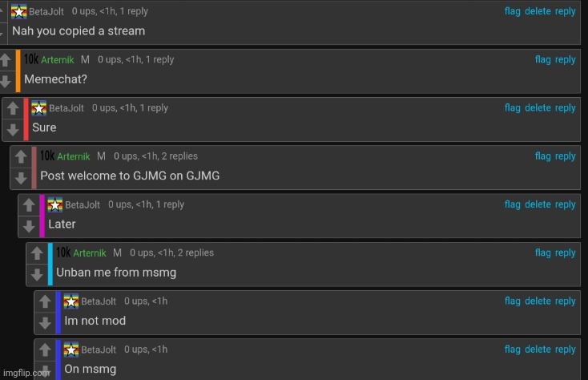Upvote the "Unban me from msmg" comment
The image size is (588, 380).
(x=37, y=253)
